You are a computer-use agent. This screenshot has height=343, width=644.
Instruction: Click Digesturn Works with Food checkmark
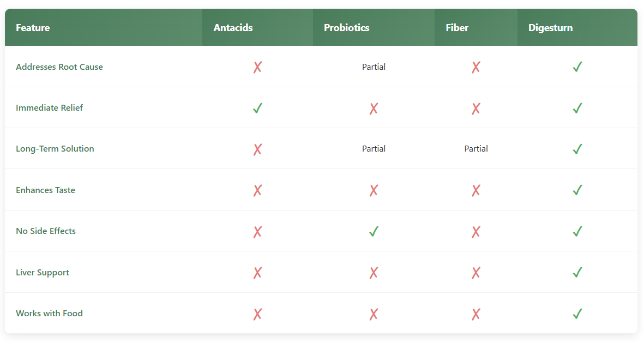577,314
